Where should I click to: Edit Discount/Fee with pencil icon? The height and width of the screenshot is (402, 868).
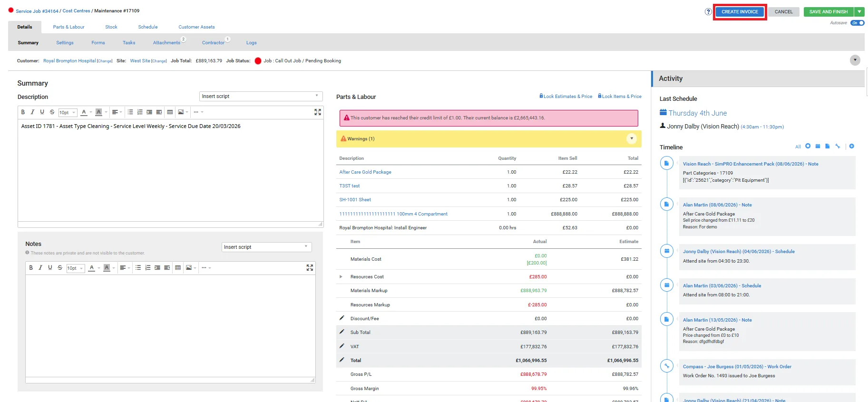[341, 318]
